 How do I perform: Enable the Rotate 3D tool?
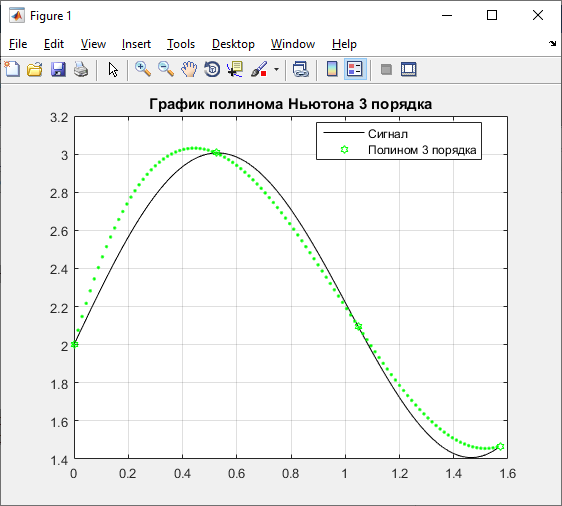click(x=212, y=69)
